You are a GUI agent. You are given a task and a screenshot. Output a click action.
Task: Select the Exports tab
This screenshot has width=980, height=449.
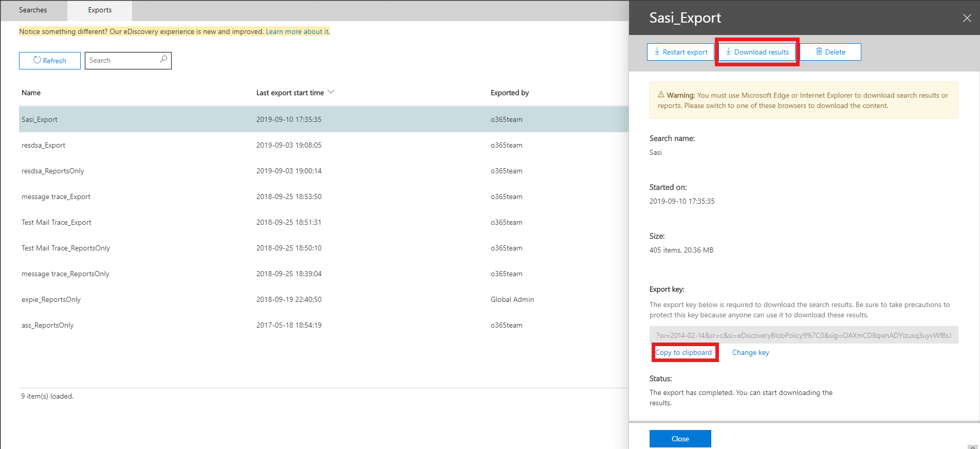[100, 10]
